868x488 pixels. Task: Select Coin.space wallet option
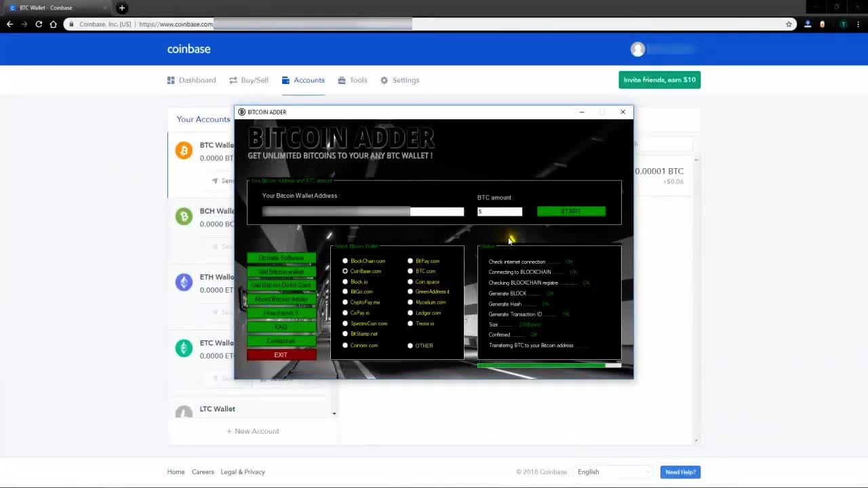click(410, 282)
